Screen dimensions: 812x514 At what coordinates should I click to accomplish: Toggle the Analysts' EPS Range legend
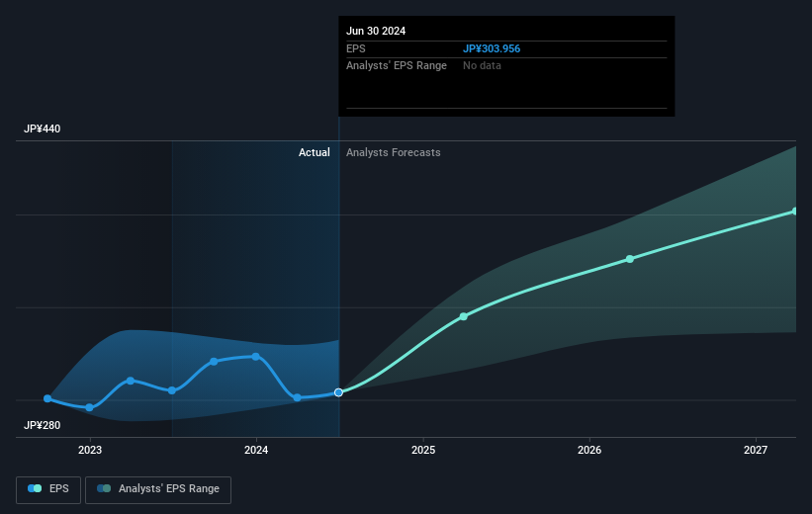pyautogui.click(x=158, y=489)
